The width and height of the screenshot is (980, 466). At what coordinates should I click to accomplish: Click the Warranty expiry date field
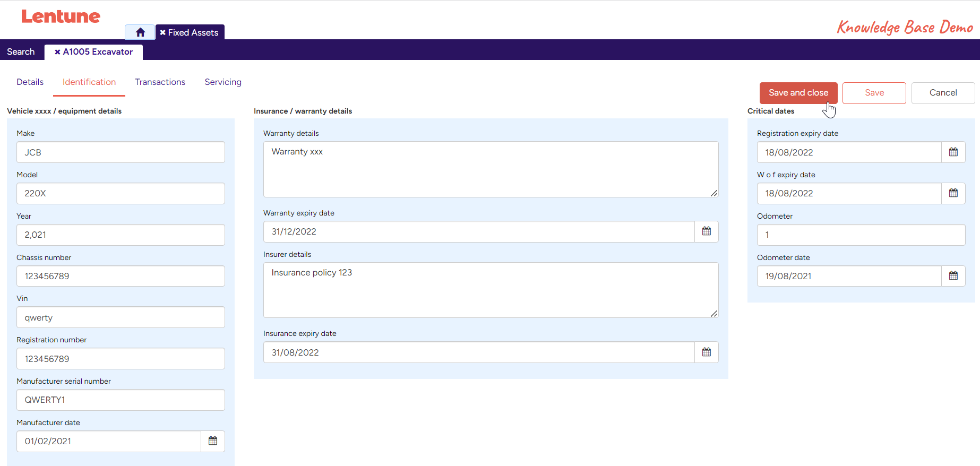click(x=479, y=231)
